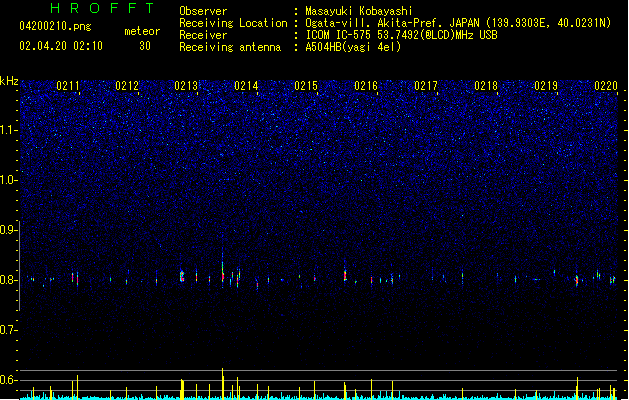Click the HROFFT title text

(102, 8)
